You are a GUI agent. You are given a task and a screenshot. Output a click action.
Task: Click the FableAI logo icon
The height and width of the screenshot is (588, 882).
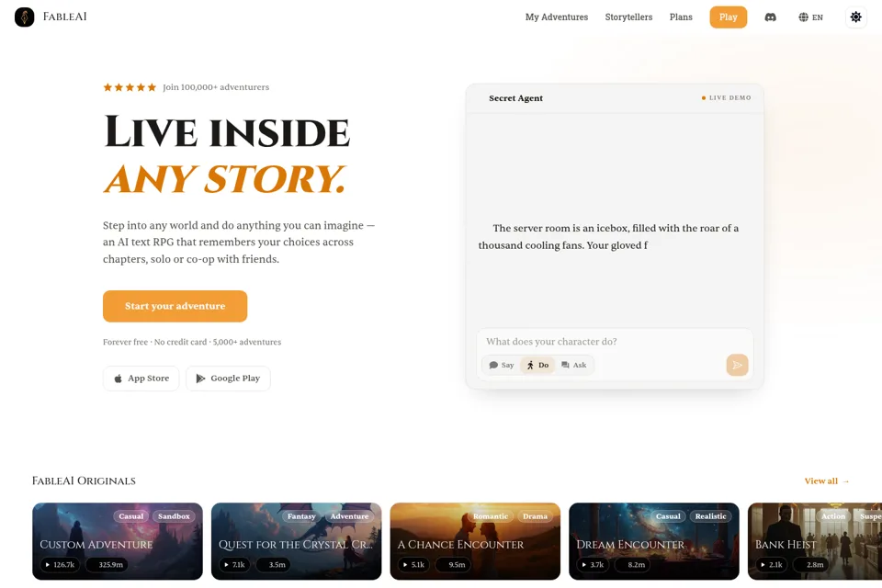[24, 17]
